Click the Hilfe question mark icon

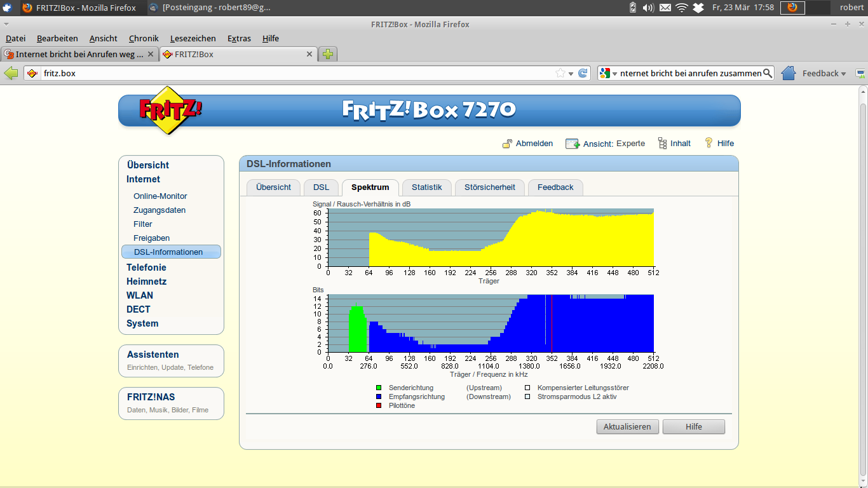[x=709, y=143]
